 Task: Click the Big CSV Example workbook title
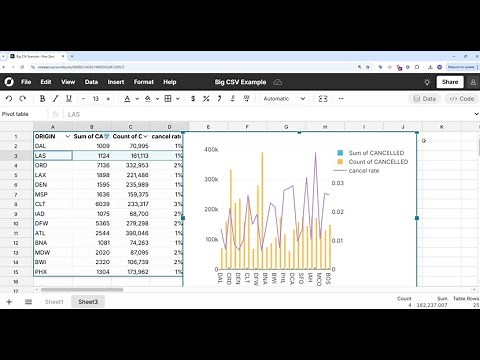point(240,82)
